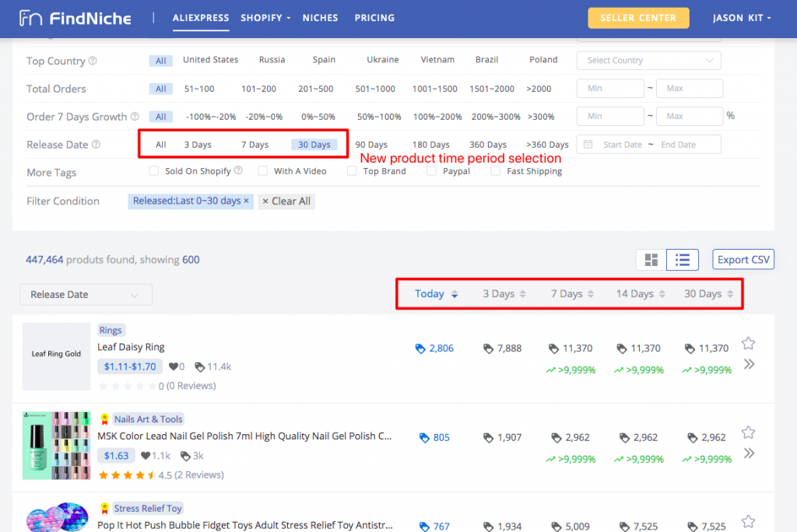This screenshot has height=532, width=797.
Task: Click the Start Date field
Action: click(x=622, y=145)
